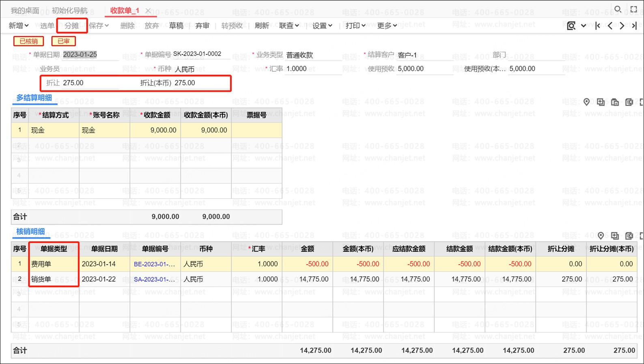This screenshot has width=644, height=364.
Task: Click the 折让(本币) field 275.00
Action: tap(202, 83)
